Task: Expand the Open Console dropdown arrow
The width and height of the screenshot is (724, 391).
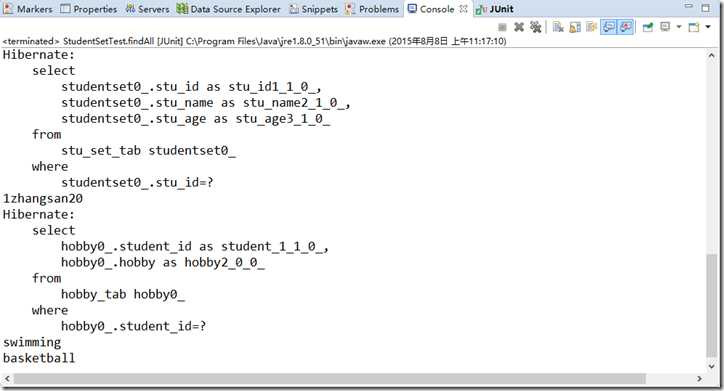Action: tap(708, 27)
